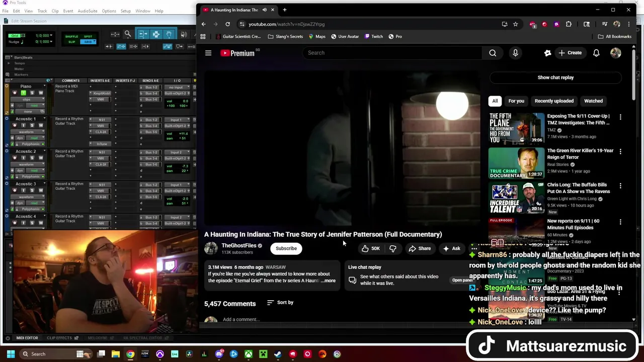Open the Twitch bookmark

click(x=373, y=36)
